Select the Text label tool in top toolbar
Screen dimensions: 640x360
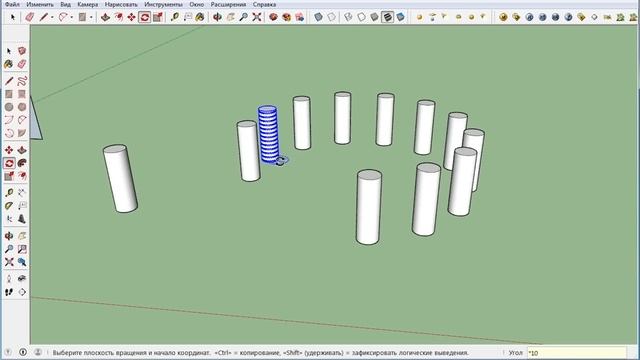click(188, 17)
